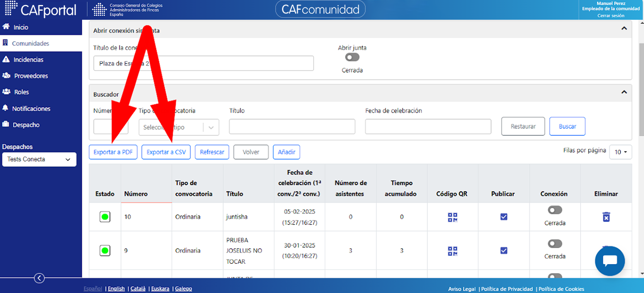Toggle Conexión switch for meeting 10
This screenshot has height=293, width=644.
[555, 210]
